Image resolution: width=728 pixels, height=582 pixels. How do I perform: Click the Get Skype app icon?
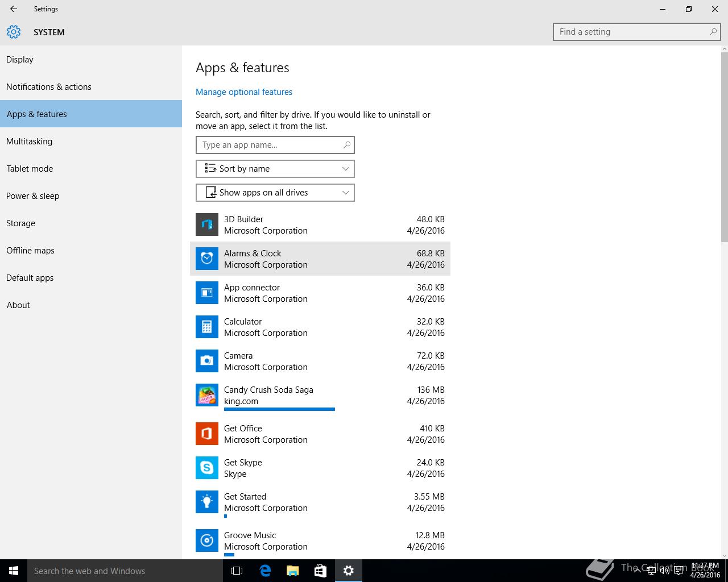click(207, 468)
